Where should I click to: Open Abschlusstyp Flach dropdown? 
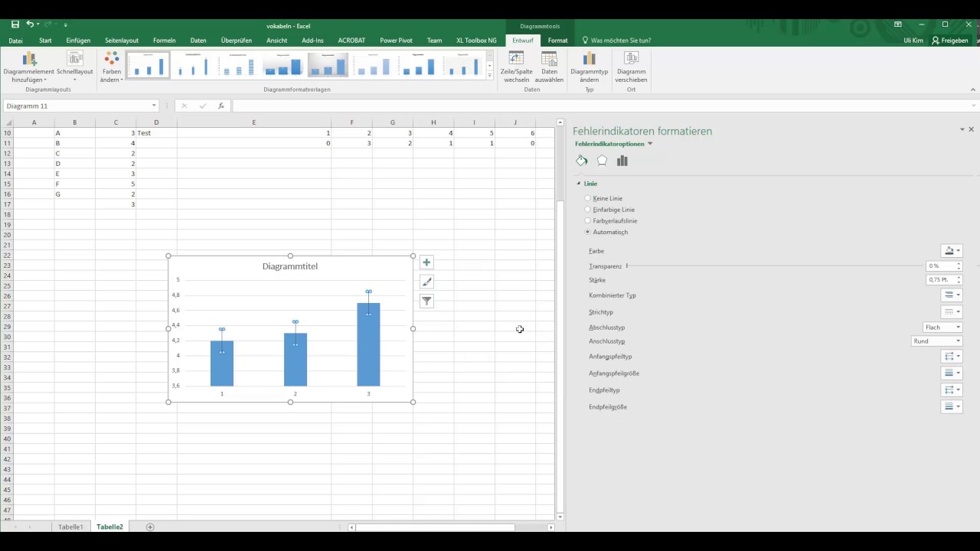(942, 328)
